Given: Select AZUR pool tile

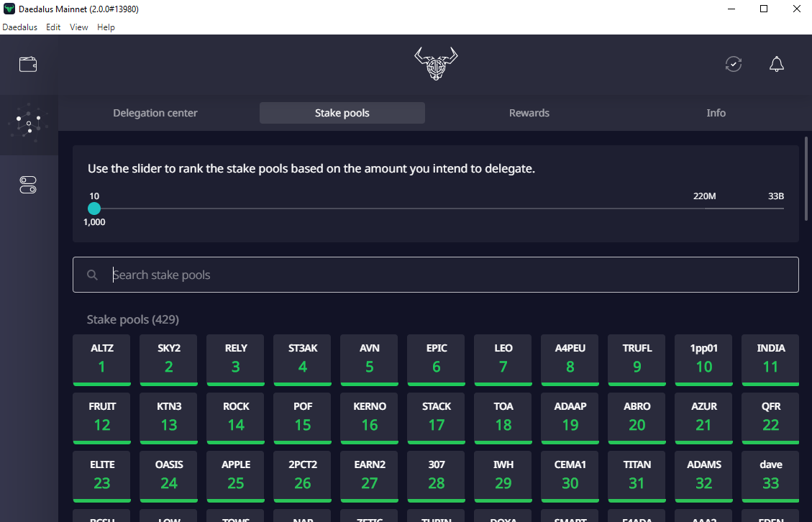Looking at the screenshot, I should (704, 418).
